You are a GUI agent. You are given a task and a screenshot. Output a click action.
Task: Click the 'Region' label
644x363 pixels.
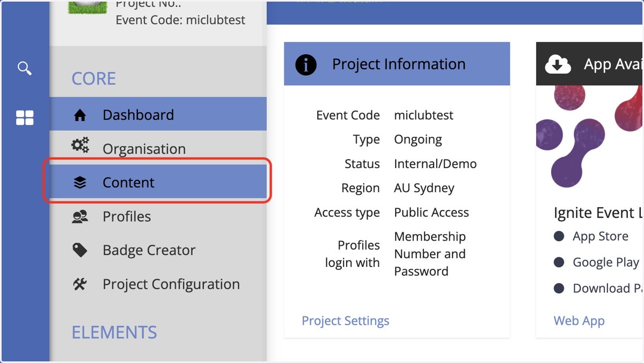pyautogui.click(x=361, y=189)
